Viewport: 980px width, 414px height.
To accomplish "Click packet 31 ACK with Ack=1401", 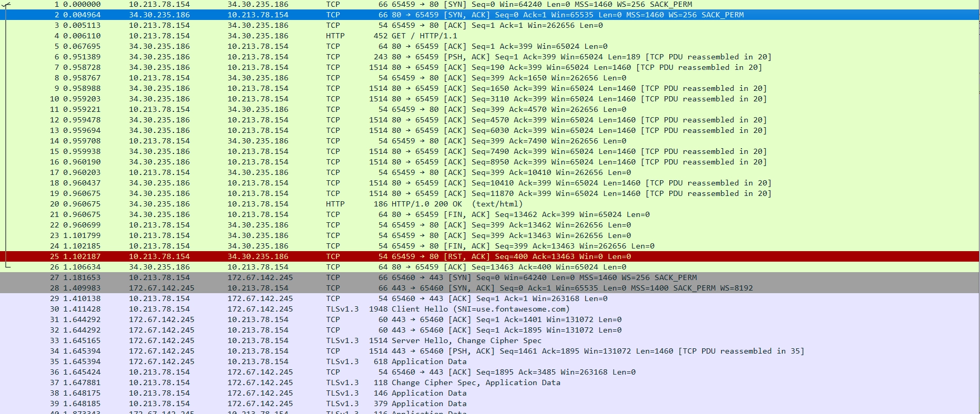I will [490, 319].
